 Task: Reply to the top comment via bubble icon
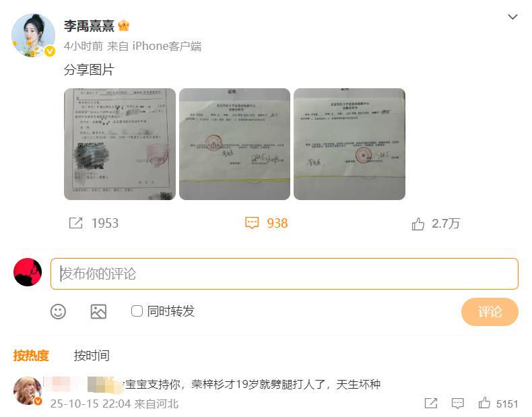(457, 403)
